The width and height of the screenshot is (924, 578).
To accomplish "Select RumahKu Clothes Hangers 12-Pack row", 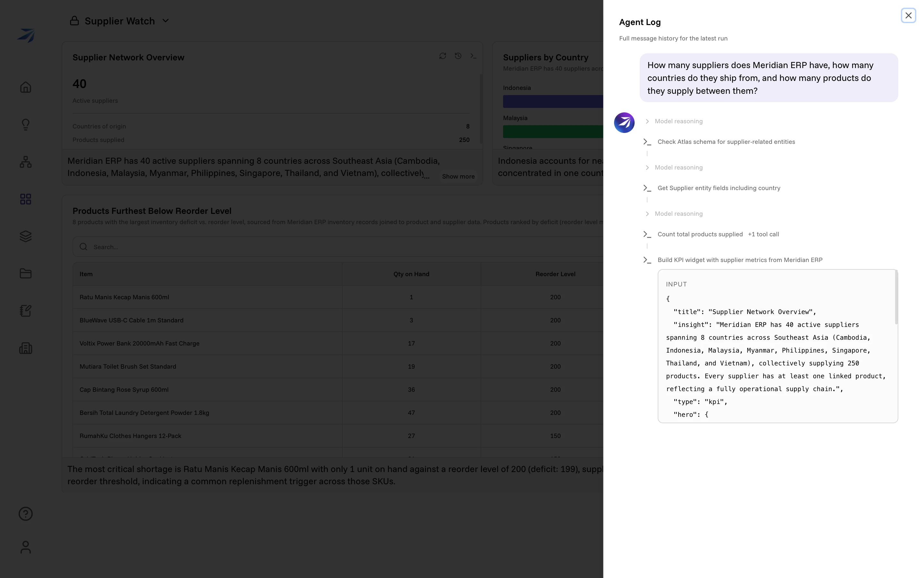I will [338, 436].
